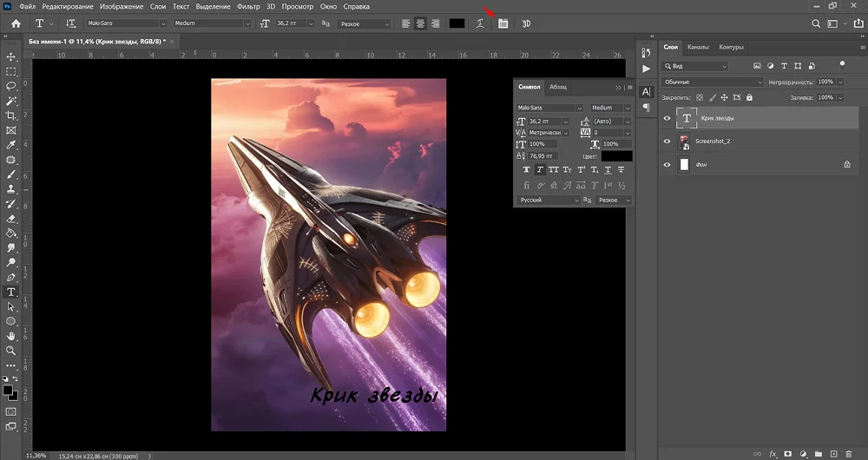868x460 pixels.
Task: Select the Move tool
Action: [x=11, y=57]
